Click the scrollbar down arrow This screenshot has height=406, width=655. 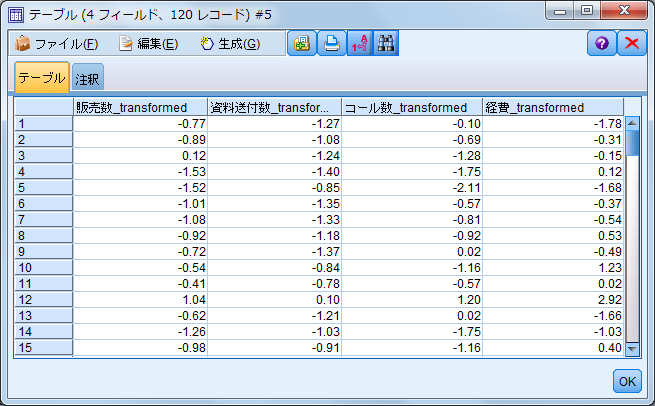(631, 348)
